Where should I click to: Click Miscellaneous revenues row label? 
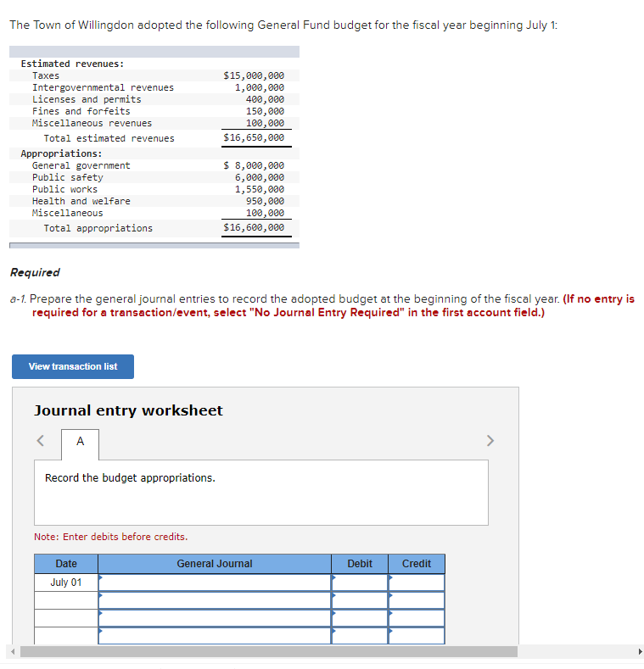tap(92, 123)
